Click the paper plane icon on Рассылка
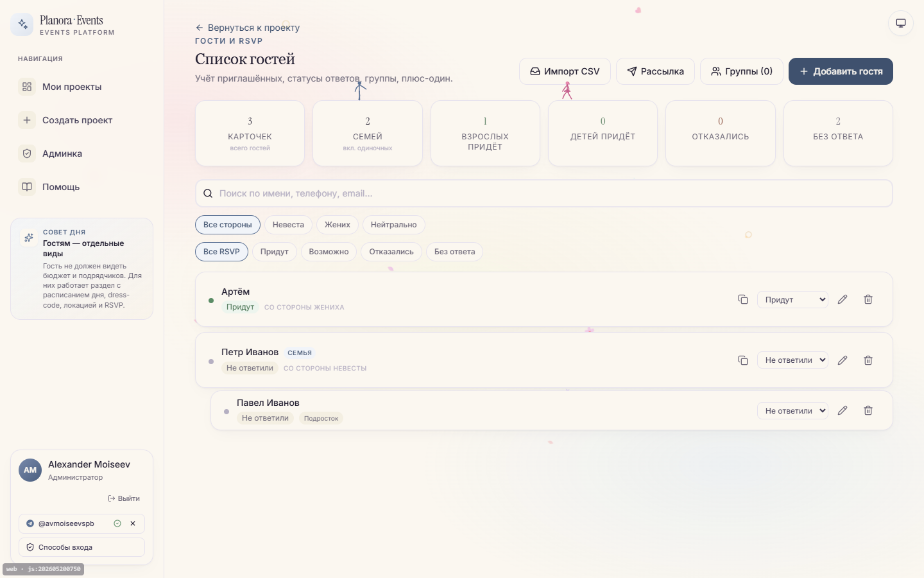Image resolution: width=924 pixels, height=578 pixels. (632, 71)
